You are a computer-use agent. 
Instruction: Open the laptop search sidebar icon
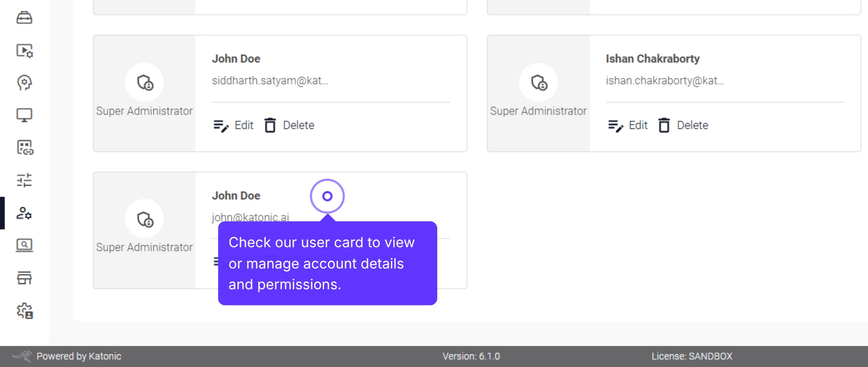(24, 245)
